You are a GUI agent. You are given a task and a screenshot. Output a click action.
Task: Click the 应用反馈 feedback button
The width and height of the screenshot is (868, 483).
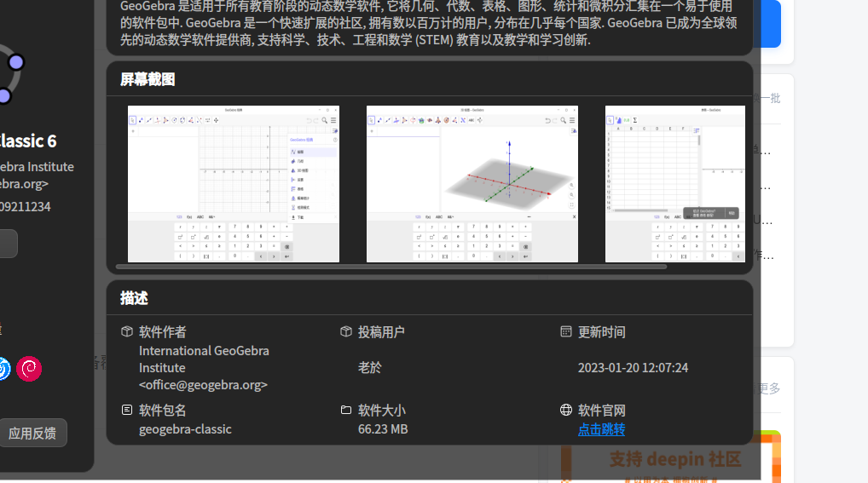[x=32, y=434]
